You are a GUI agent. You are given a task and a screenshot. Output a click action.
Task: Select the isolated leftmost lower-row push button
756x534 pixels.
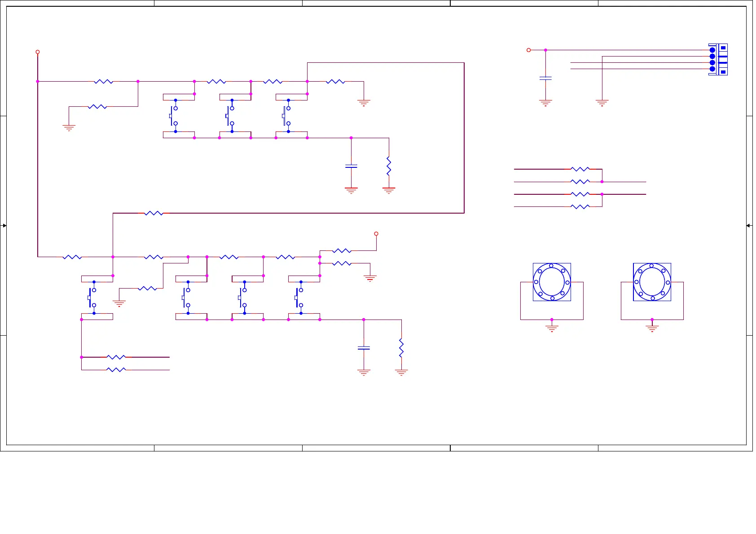pyautogui.click(x=92, y=298)
